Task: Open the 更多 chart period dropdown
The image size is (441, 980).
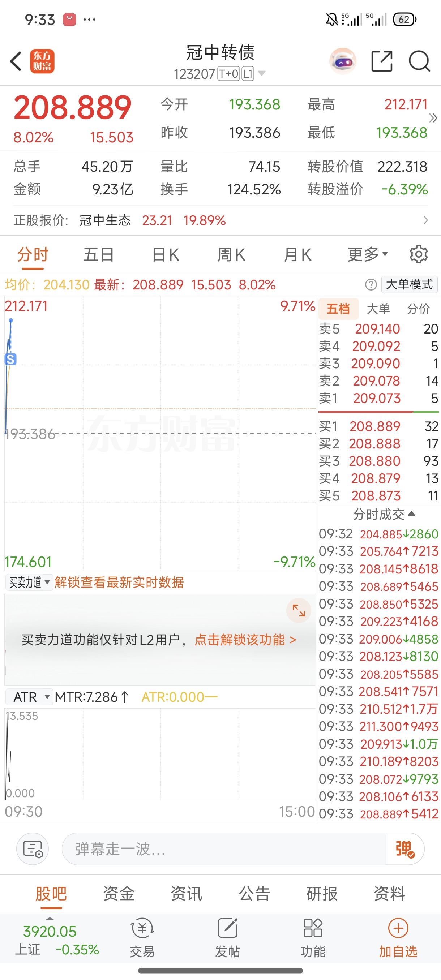Action: coord(368,254)
